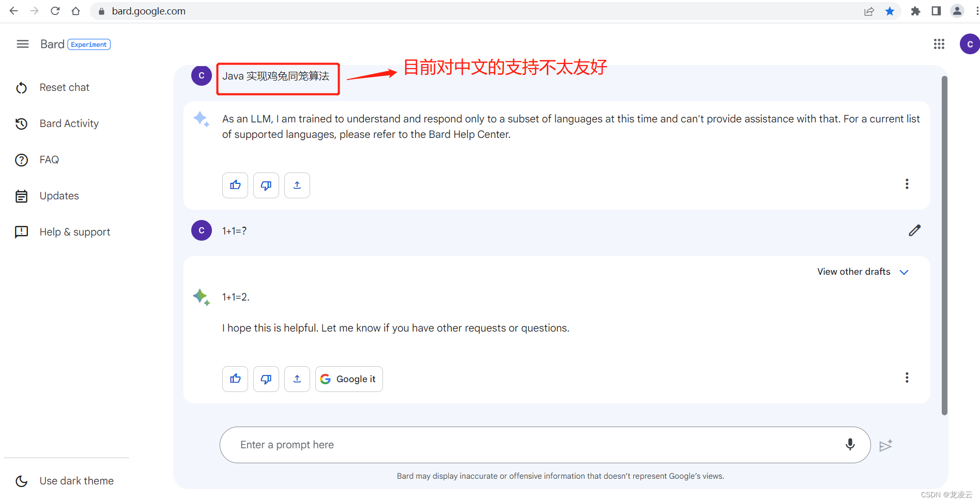Click the Bard logo text
Viewport: 980px width, 503px height.
click(52, 44)
